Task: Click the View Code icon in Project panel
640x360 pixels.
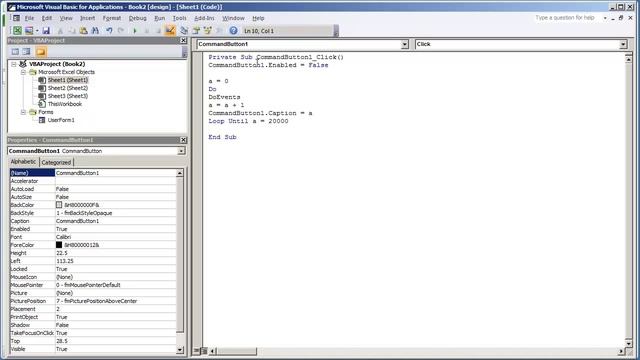Action: (15, 52)
